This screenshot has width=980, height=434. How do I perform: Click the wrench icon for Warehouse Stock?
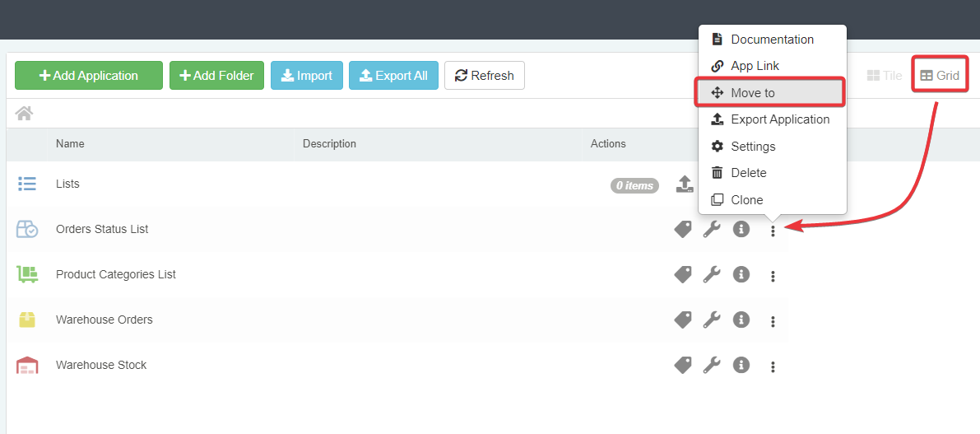point(712,365)
